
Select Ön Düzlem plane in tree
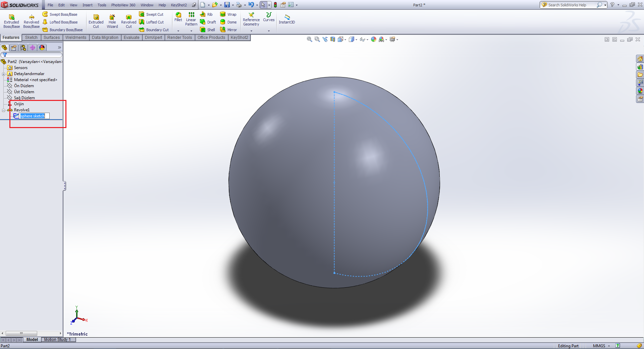[24, 86]
